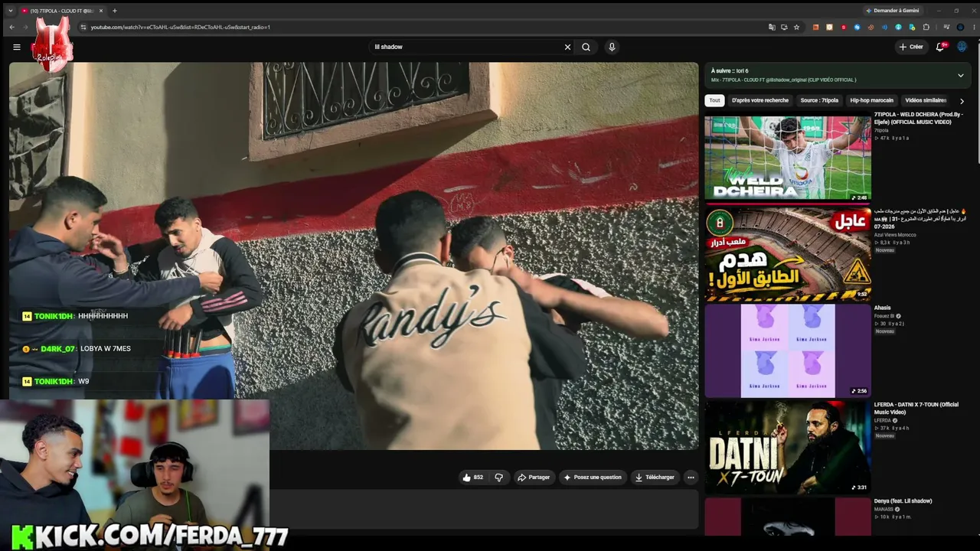Select the Tout filter chip
The height and width of the screenshot is (551, 980).
pyautogui.click(x=714, y=100)
